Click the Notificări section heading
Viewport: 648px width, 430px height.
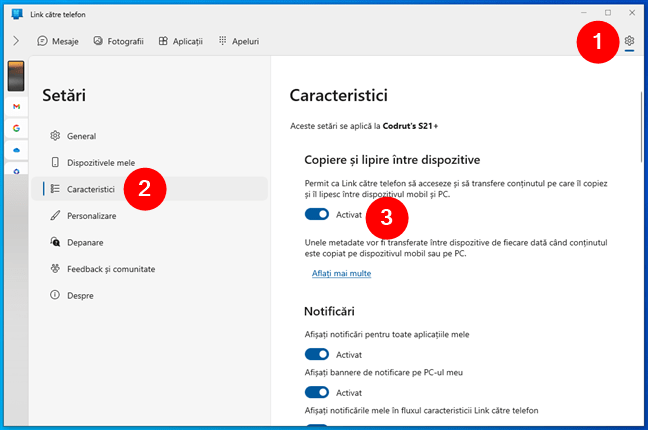(x=329, y=311)
